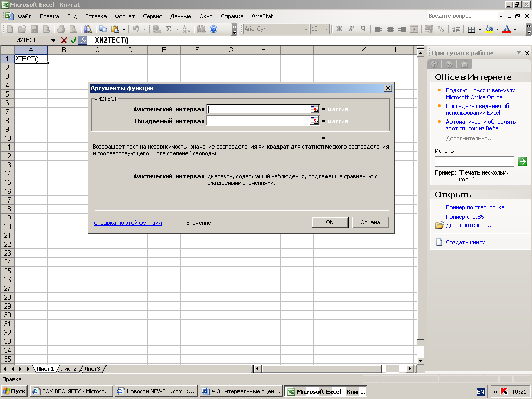Open the Файл menu
The height and width of the screenshot is (399, 532).
pyautogui.click(x=24, y=16)
